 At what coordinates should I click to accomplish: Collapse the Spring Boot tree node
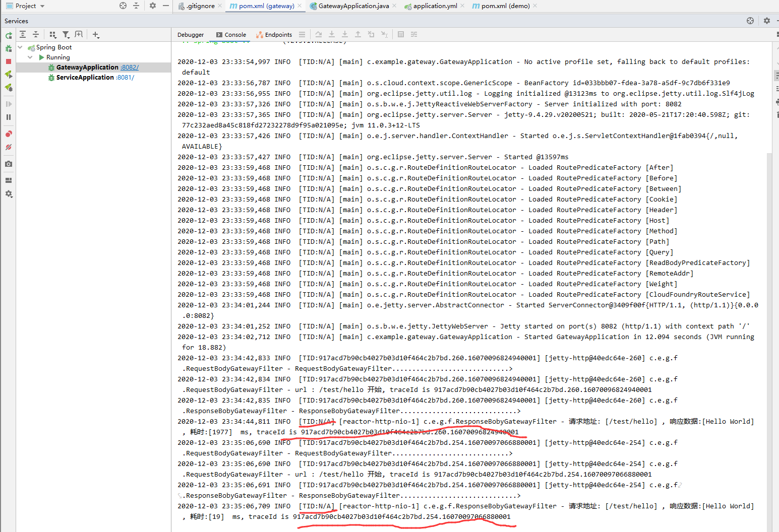pos(20,47)
